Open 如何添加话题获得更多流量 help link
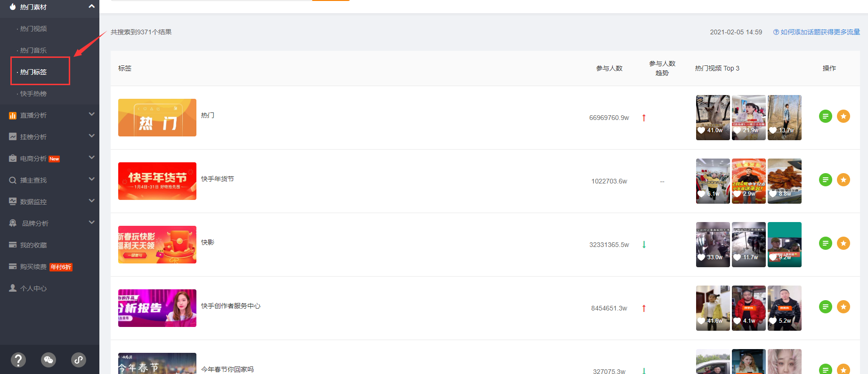The height and width of the screenshot is (374, 868). tap(820, 32)
